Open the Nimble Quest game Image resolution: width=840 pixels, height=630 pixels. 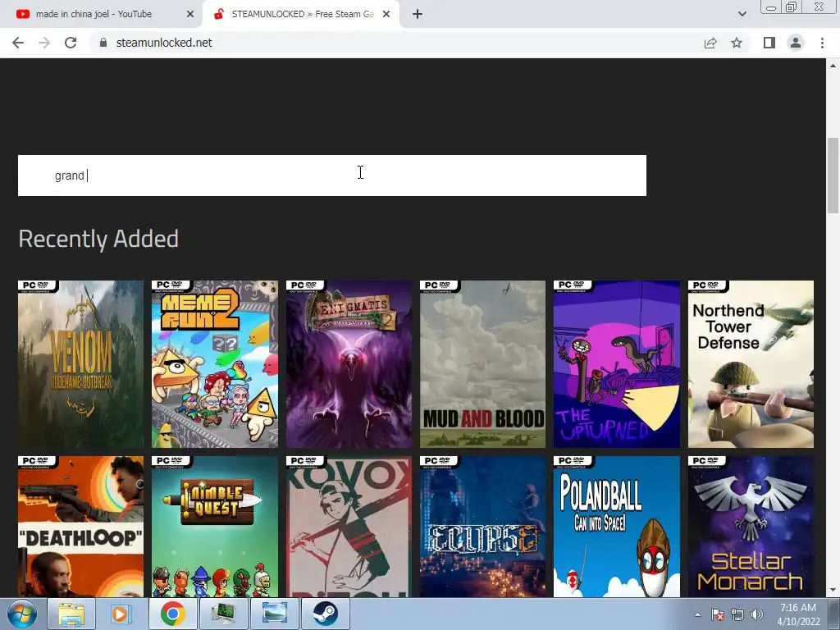215,527
